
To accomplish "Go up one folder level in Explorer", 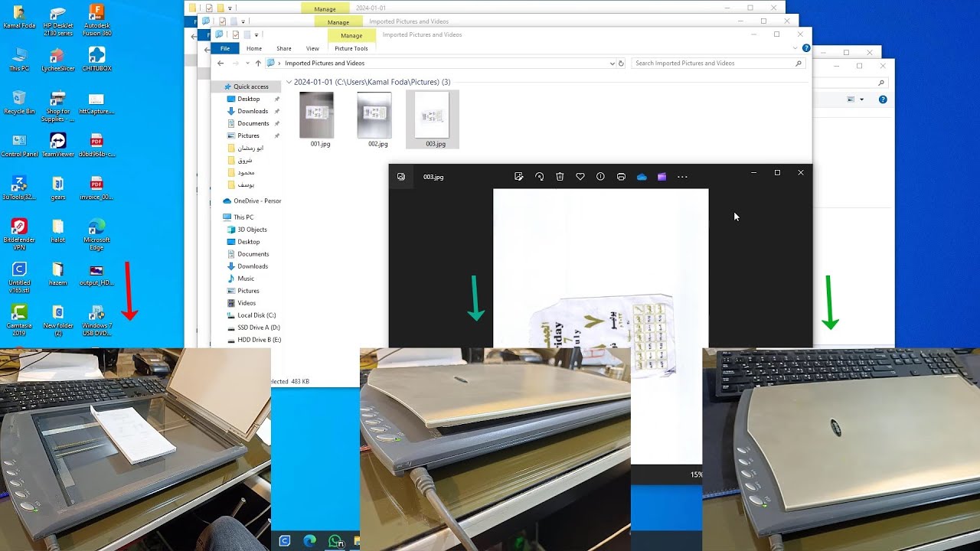I will (258, 64).
